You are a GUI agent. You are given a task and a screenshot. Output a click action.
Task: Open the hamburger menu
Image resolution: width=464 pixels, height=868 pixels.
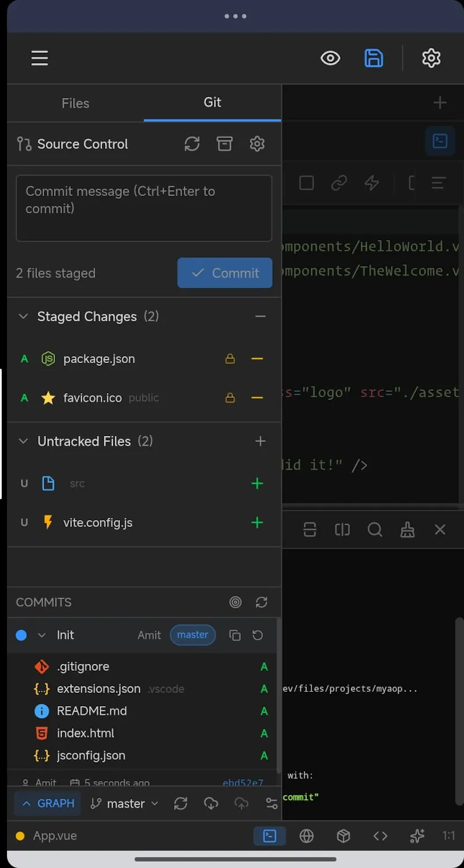click(39, 58)
